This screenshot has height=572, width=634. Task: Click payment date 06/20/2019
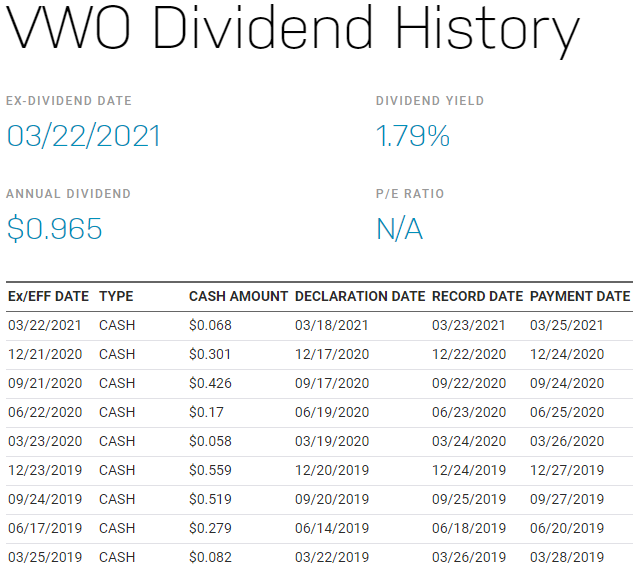pos(567,528)
